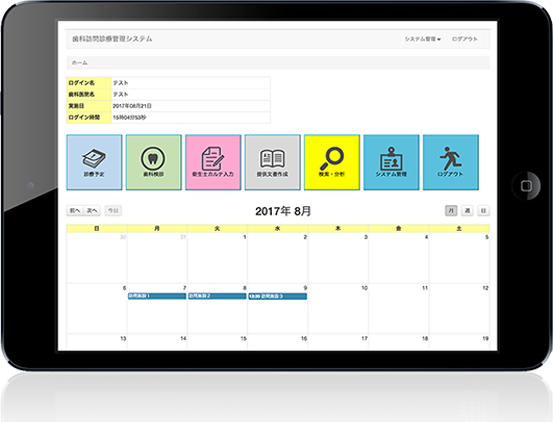Click the 実施日 label cell
Screen dimensions: 553x422
click(89, 106)
